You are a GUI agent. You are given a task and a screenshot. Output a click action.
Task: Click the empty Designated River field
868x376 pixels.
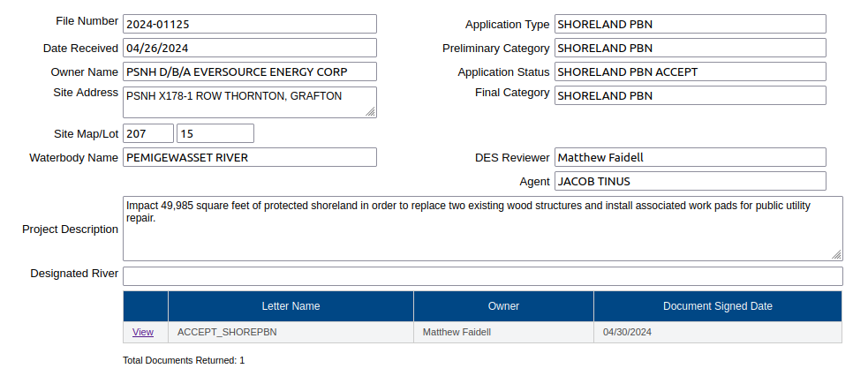[x=482, y=276]
